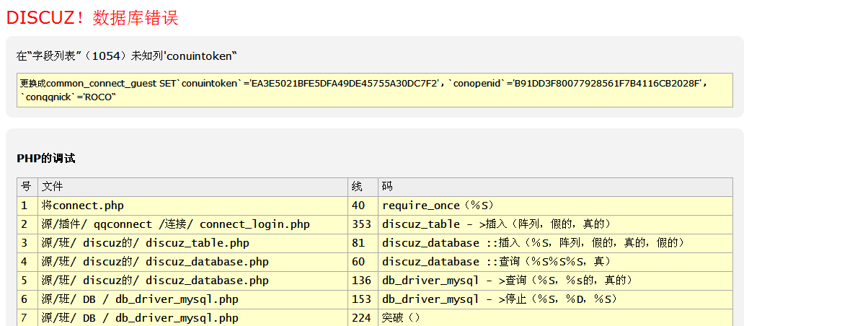Click line number 224 cell
Screen dimensions: 868x326
tap(360, 318)
